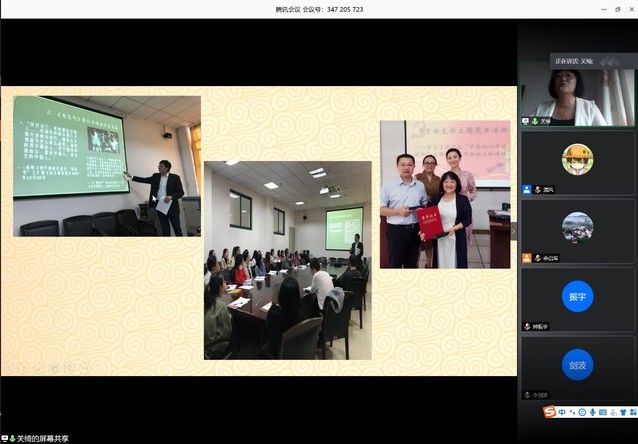Click the meeting title '腾讯会议 会议号' text
The width and height of the screenshot is (638, 444).
coord(319,9)
